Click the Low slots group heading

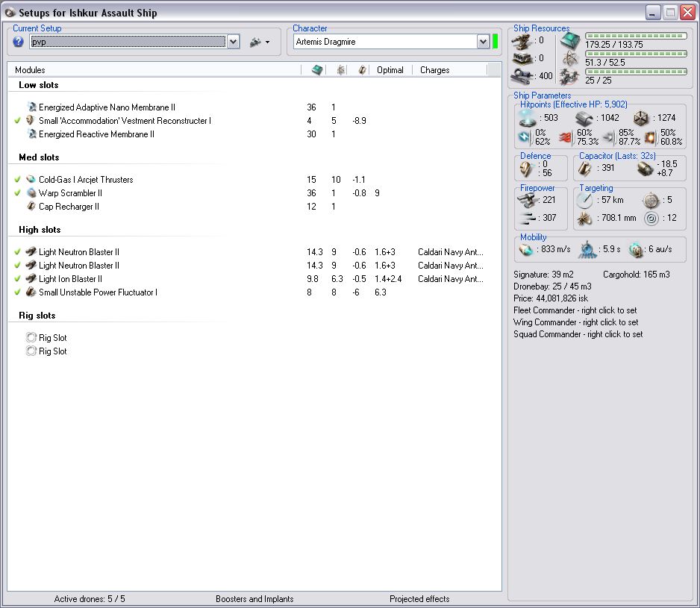38,85
